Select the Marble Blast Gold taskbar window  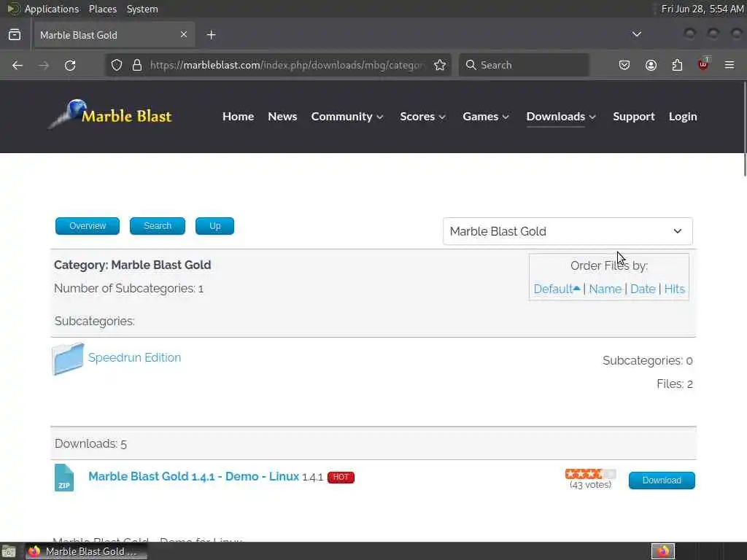86,551
